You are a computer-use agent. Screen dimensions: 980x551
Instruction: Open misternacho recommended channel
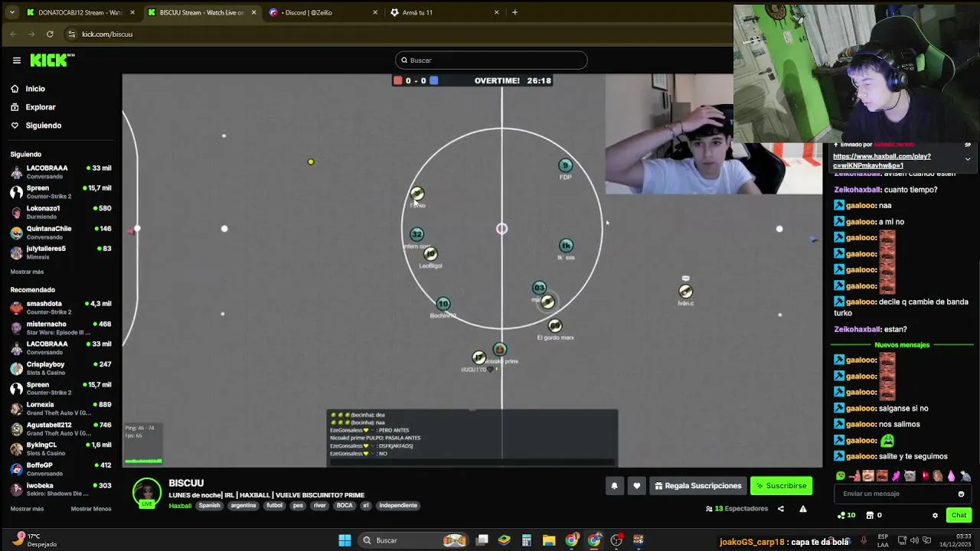click(60, 328)
